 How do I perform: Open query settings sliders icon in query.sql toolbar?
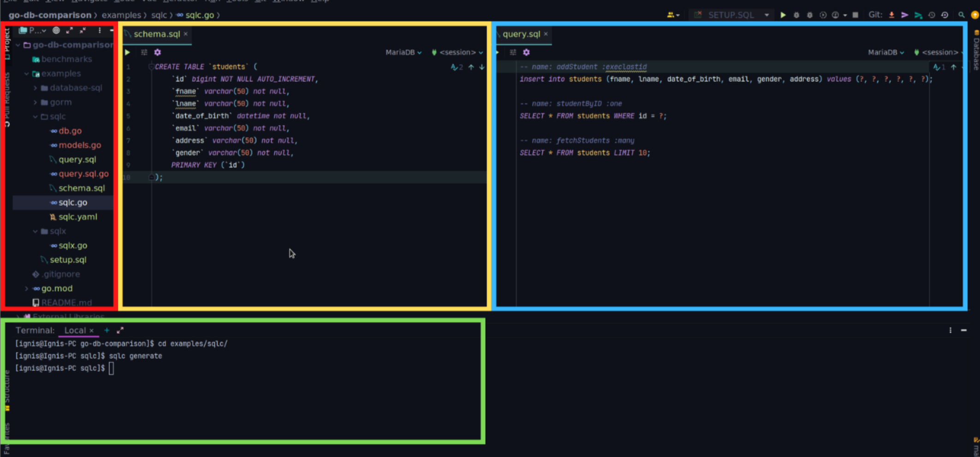(x=513, y=52)
